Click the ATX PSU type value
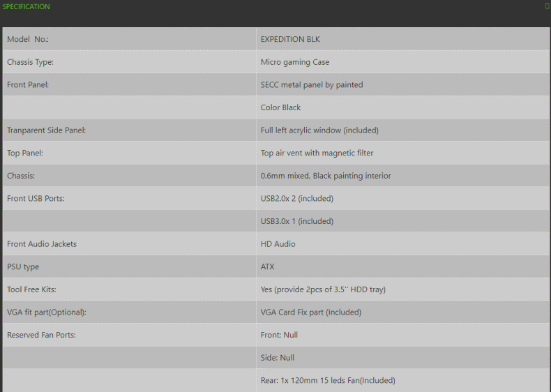 point(268,266)
